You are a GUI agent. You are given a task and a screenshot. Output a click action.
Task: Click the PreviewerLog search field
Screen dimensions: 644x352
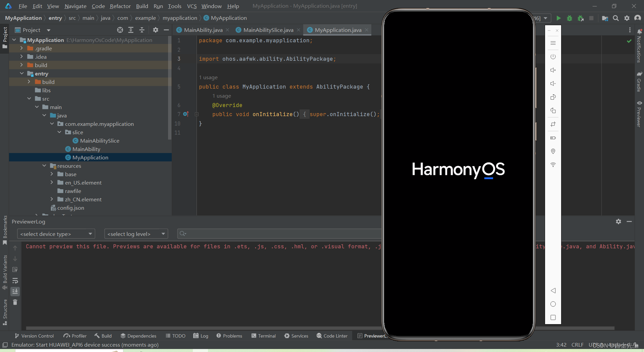pos(279,234)
